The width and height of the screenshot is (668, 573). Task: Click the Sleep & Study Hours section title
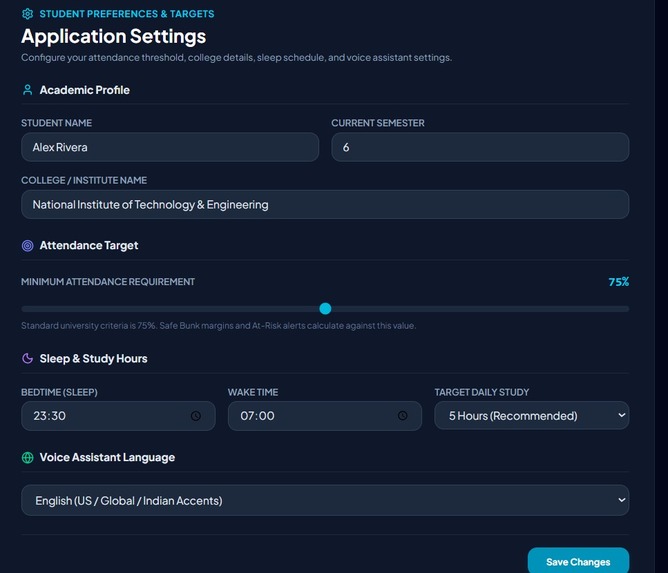pos(94,359)
